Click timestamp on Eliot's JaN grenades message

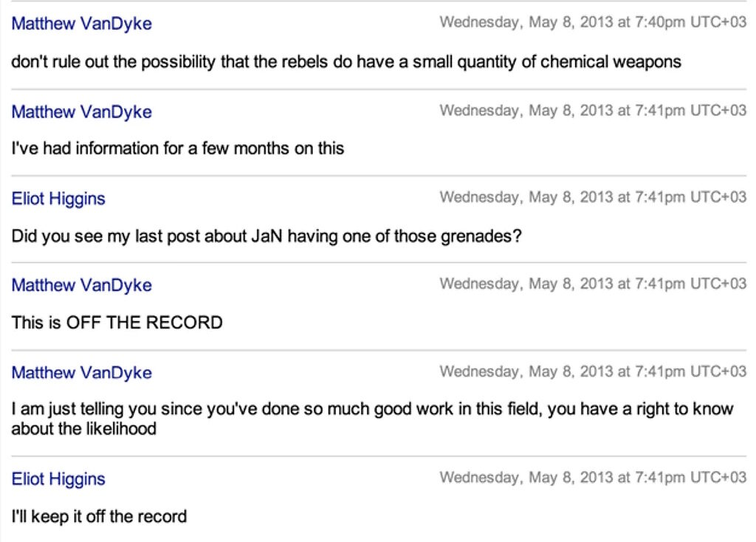pos(593,197)
